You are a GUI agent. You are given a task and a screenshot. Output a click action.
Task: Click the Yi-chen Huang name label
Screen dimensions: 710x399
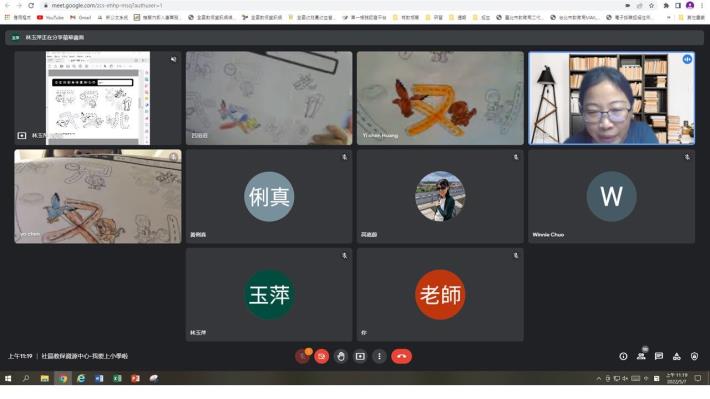(380, 135)
